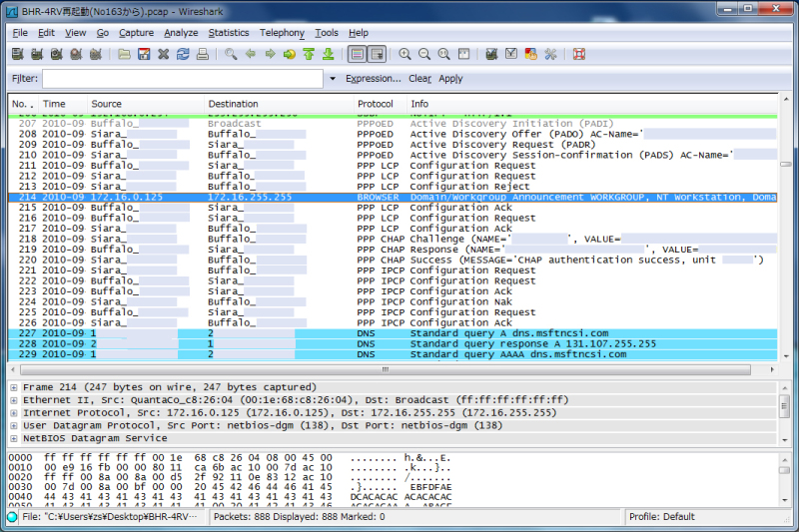Screen dimensions: 799x532
Task: Expand the Ethernet II details row
Action: pyautogui.click(x=14, y=400)
